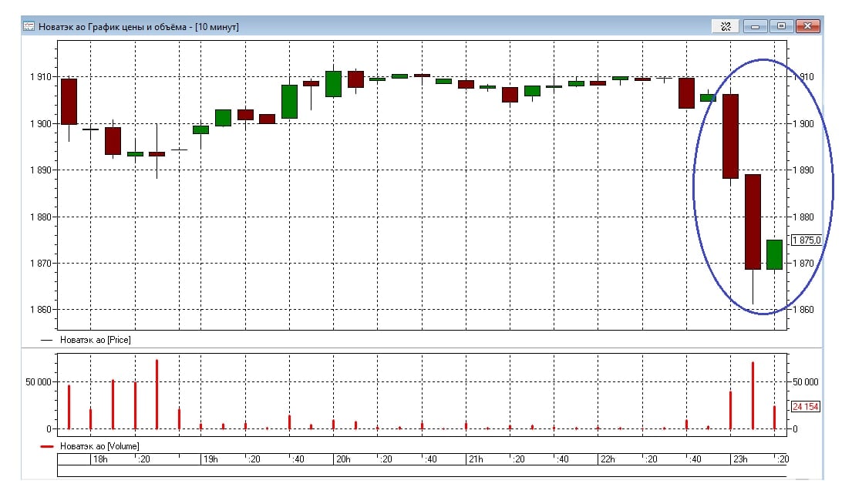Viewport: 852px width, 504px height.
Task: Click the 1 870 label on left price axis
Action: click(x=41, y=264)
